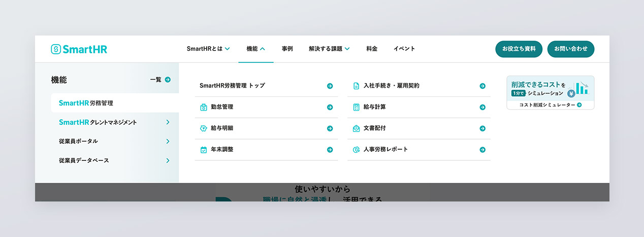Expand SmartHRタレントマネジメント submenu chevron

[x=168, y=122]
